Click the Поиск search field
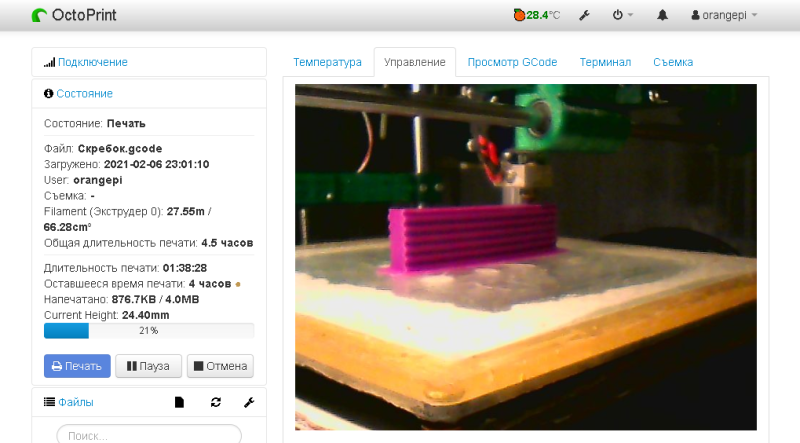The height and width of the screenshot is (443, 800). click(149, 434)
